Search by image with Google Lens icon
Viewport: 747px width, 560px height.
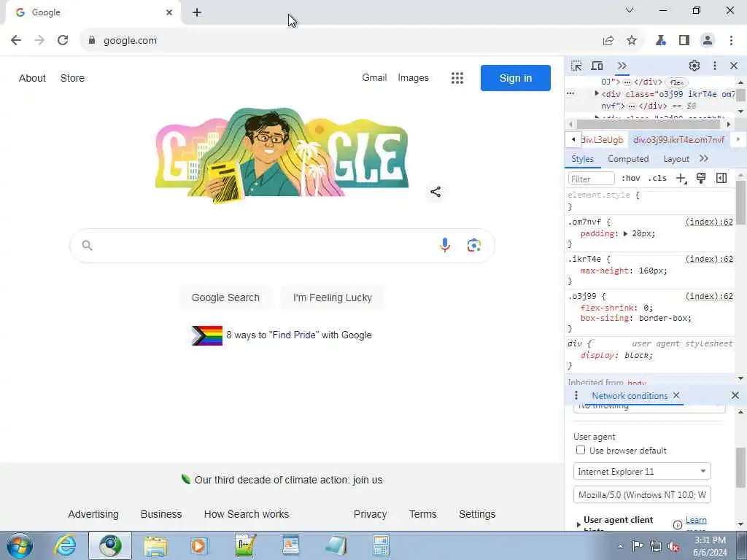point(473,245)
